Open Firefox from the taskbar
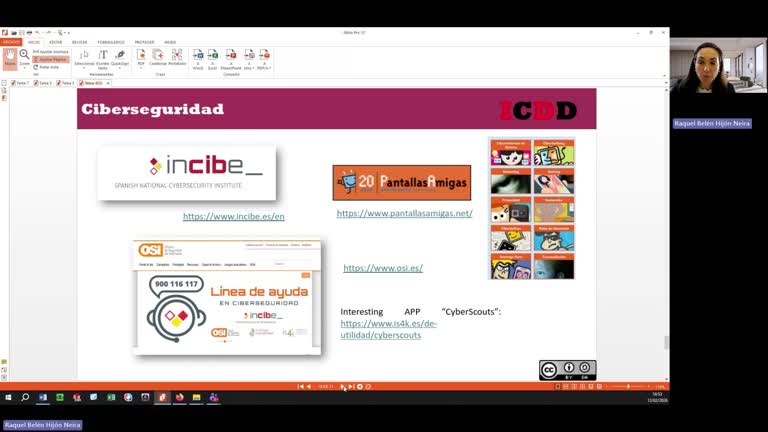The height and width of the screenshot is (432, 768). click(x=180, y=398)
